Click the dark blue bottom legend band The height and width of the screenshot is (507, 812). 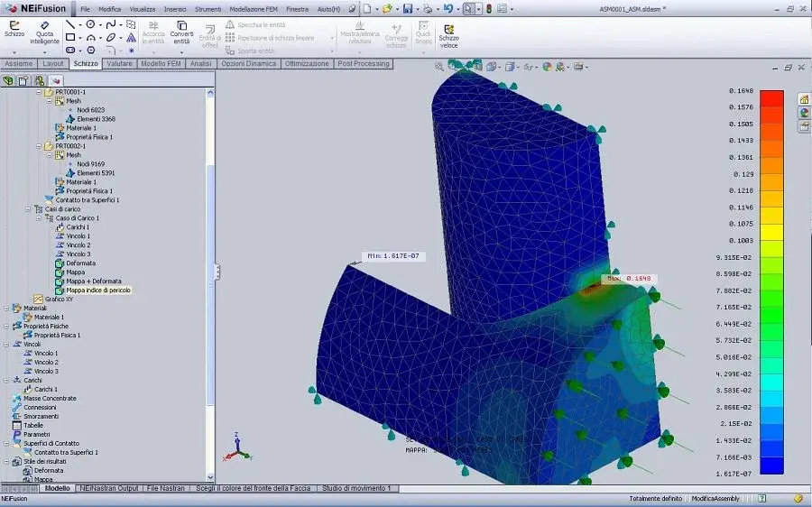(x=771, y=466)
